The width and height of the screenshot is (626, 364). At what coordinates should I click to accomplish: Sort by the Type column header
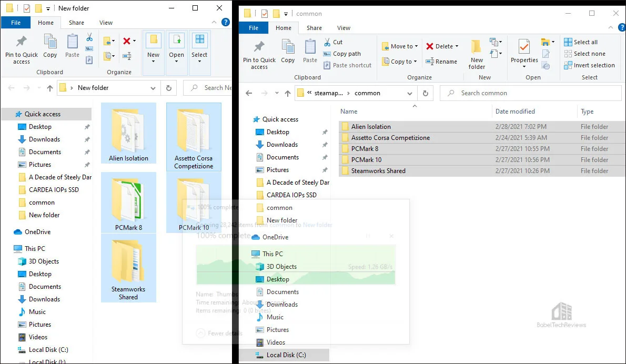(x=601, y=112)
